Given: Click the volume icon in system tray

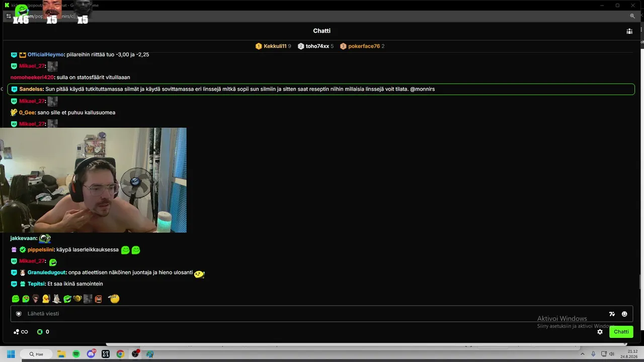Looking at the screenshot, I should coord(612,354).
